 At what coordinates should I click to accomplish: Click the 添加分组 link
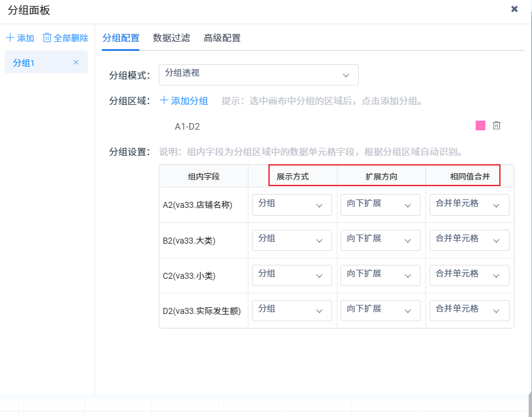point(189,101)
